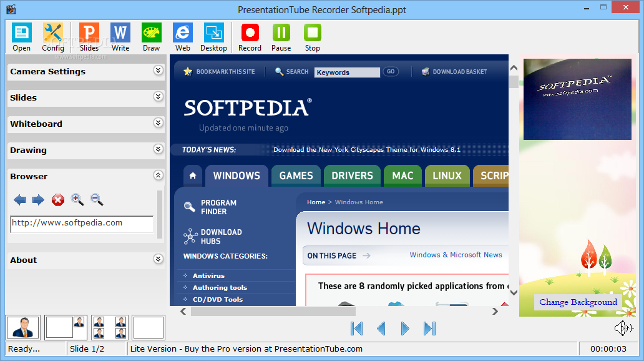Advance to the next slide

tap(405, 329)
